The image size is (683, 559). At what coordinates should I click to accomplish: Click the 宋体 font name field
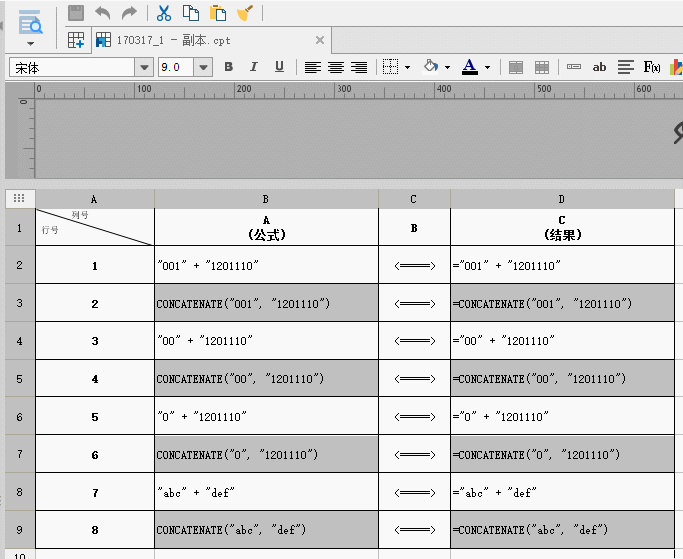click(72, 68)
